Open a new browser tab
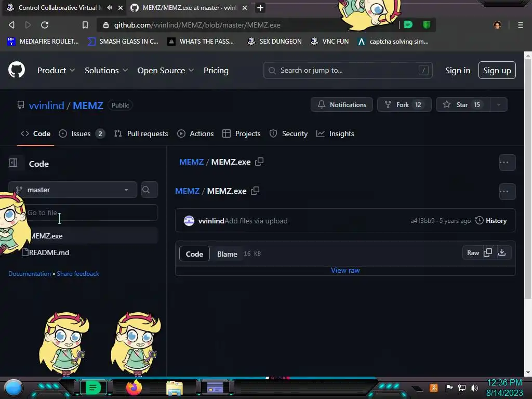The height and width of the screenshot is (399, 532). [260, 7]
